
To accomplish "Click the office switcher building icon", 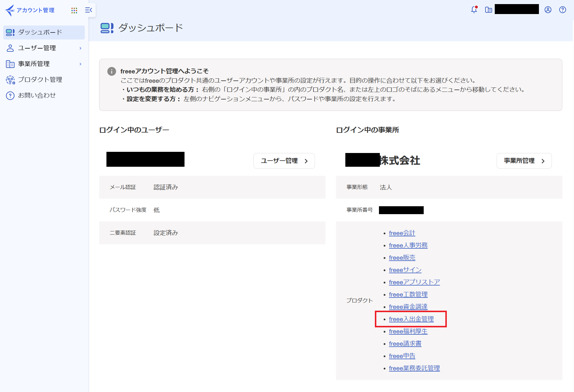I will click(x=488, y=10).
